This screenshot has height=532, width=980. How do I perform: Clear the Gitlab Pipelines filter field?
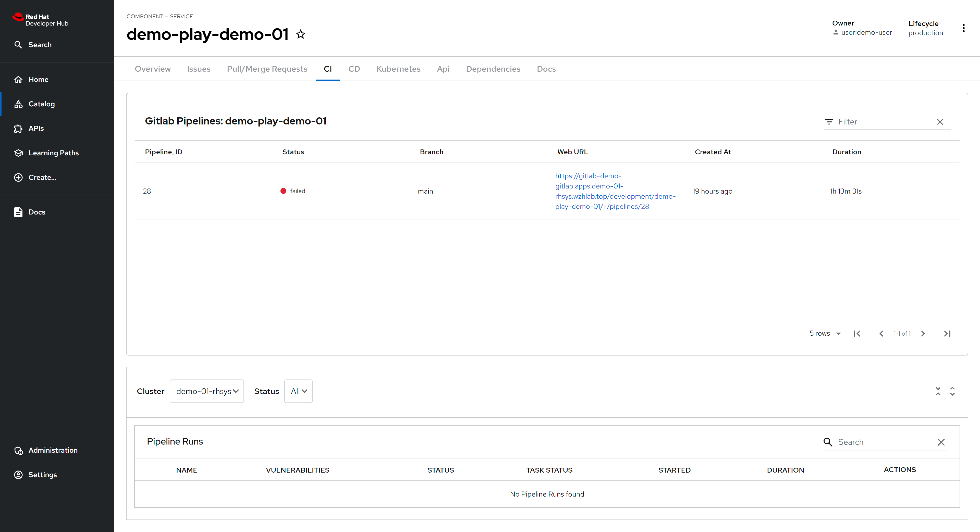tap(940, 122)
